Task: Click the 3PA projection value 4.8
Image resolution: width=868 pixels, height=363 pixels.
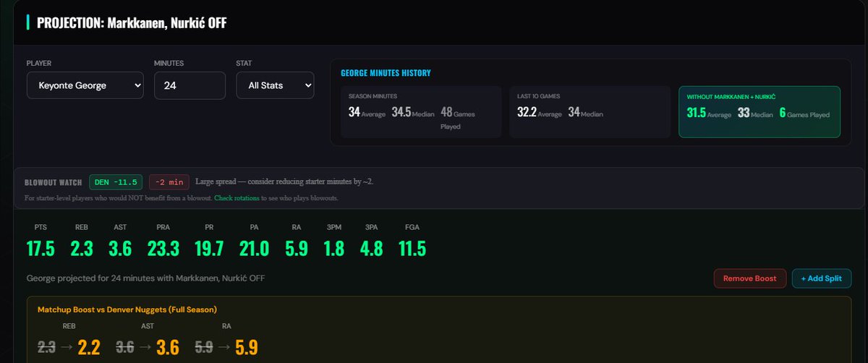Action: (x=372, y=249)
